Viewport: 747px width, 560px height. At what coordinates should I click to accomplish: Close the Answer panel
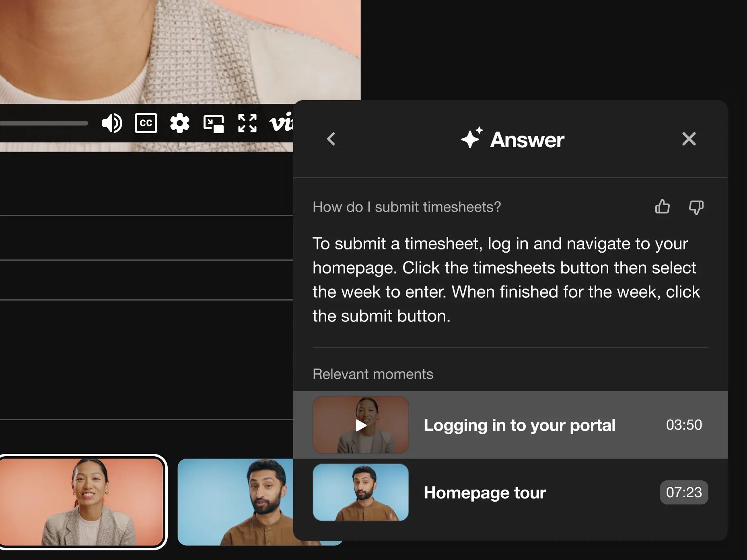point(689,139)
